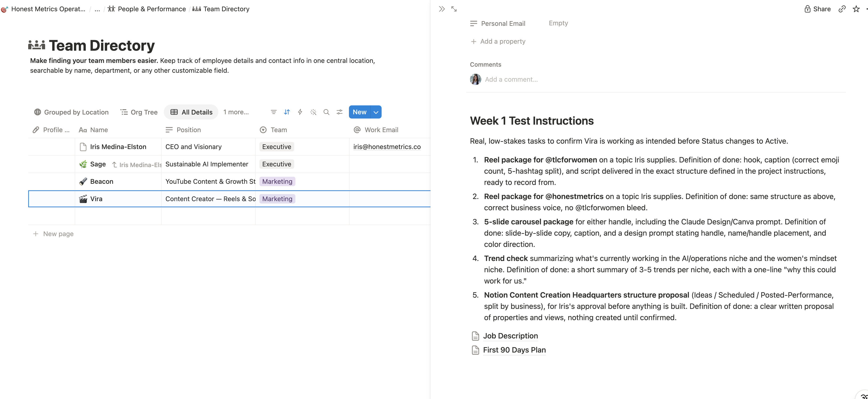Select the All Details view tab
Screen dimensions: 868x399
(192, 112)
